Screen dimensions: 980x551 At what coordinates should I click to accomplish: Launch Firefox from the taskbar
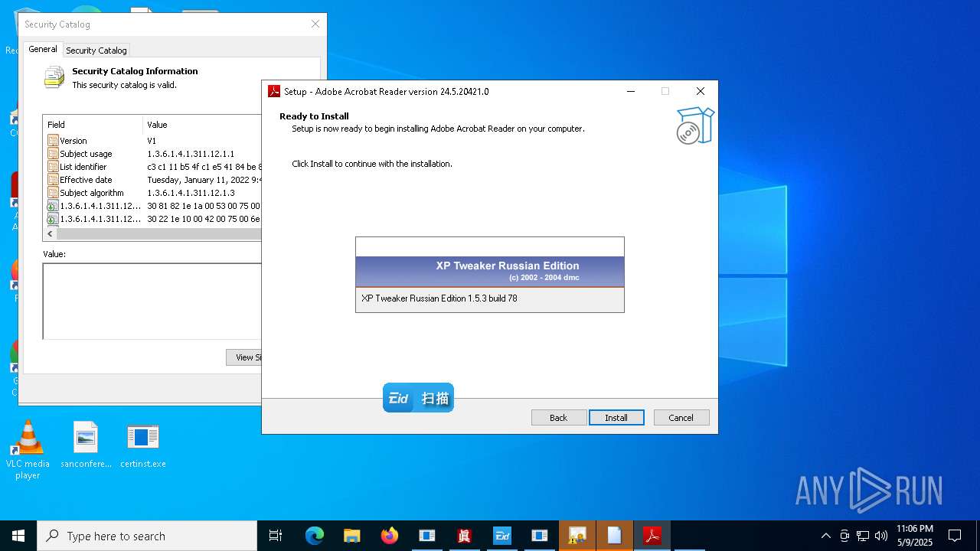390,536
